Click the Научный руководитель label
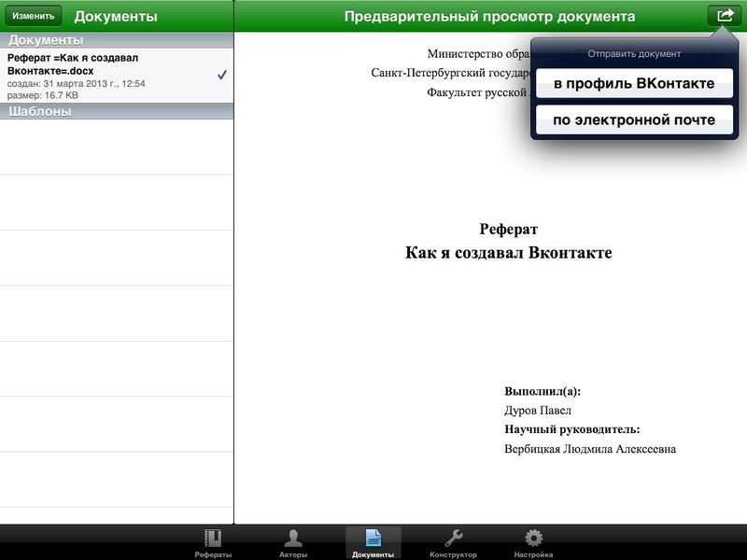747x560 pixels. 571,429
